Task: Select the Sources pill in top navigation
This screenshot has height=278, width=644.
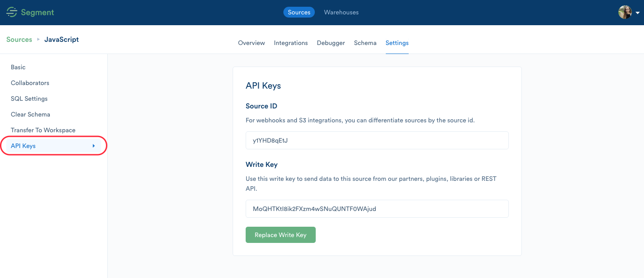Action: [299, 12]
